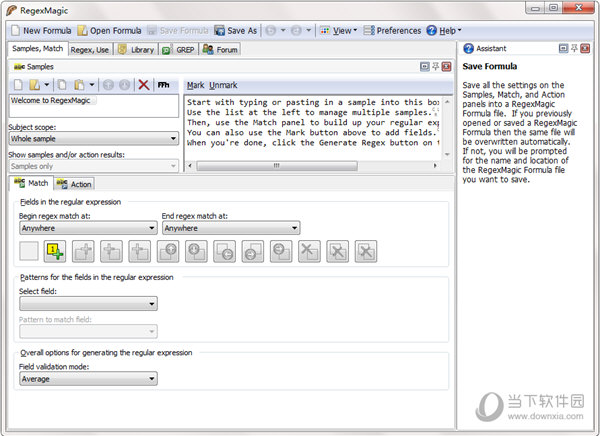Click the field icon with circled minus
Screen dimensions: 600x436
(281, 251)
